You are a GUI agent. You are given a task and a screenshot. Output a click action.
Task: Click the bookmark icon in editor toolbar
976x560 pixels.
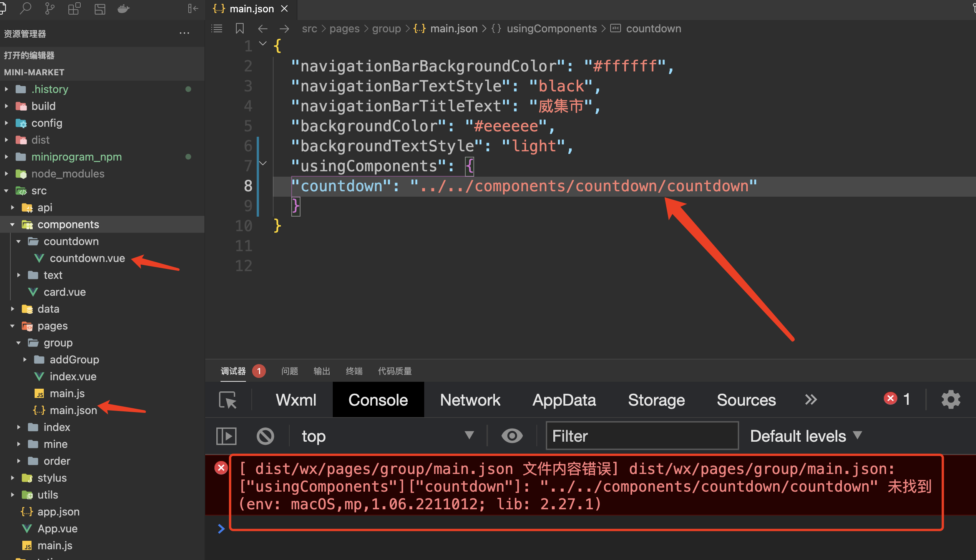coord(239,28)
